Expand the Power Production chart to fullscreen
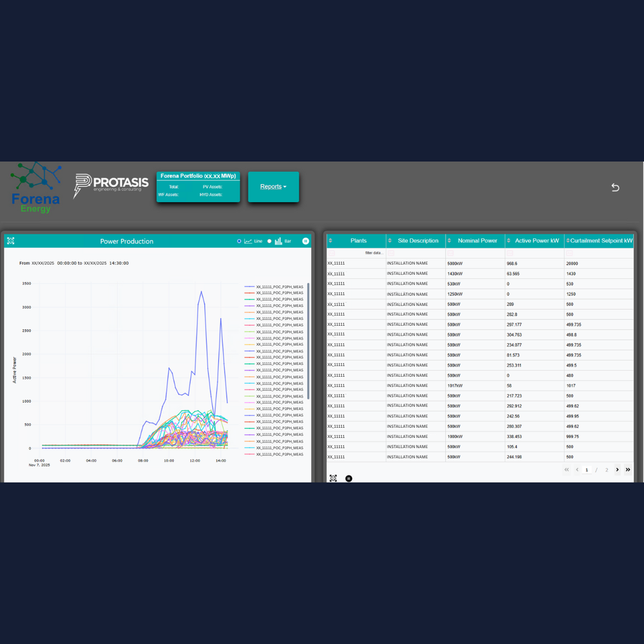 click(10, 241)
